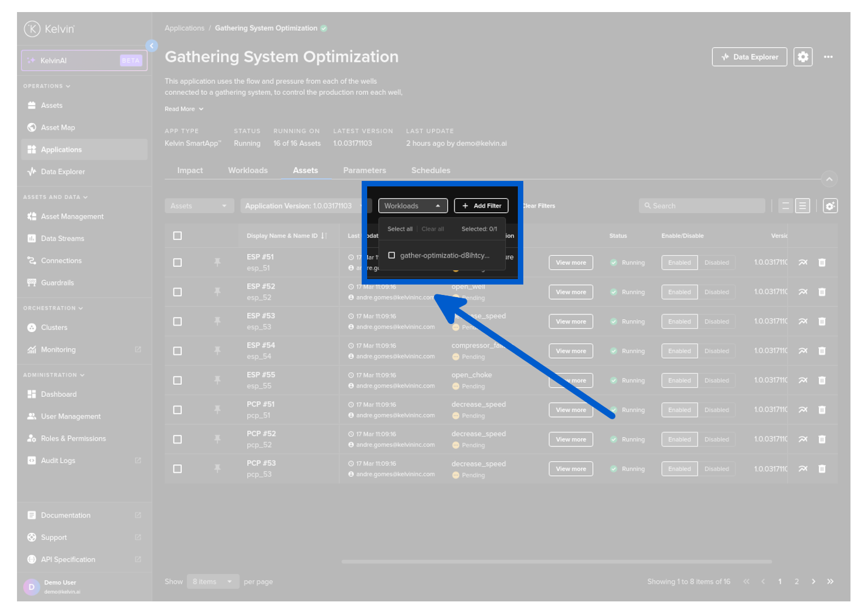Click the Search input field
The height and width of the screenshot is (614, 868).
click(701, 206)
